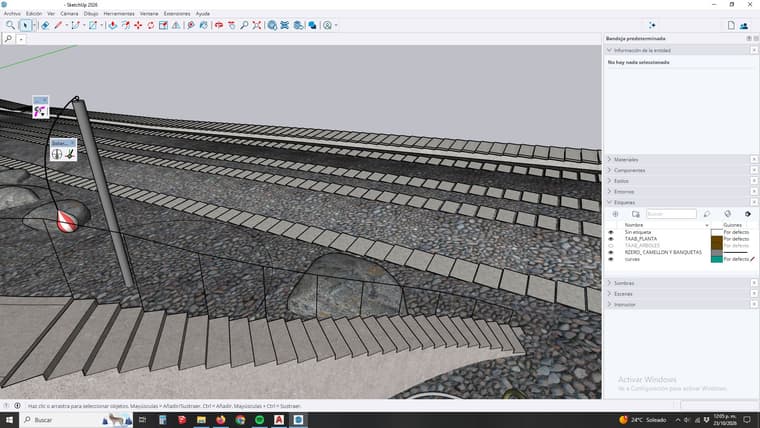Open the Cámara menu
The image size is (760, 428).
click(x=69, y=14)
